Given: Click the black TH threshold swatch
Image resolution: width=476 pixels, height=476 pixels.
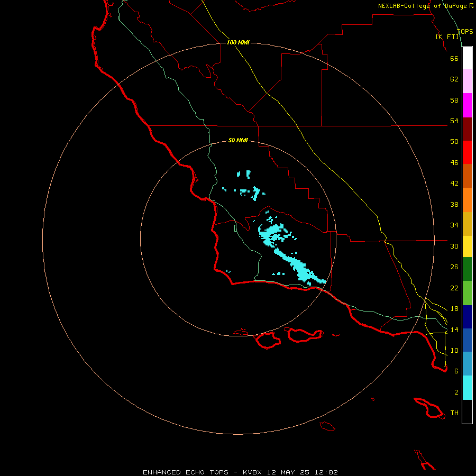Looking at the screenshot, I should 467,411.
